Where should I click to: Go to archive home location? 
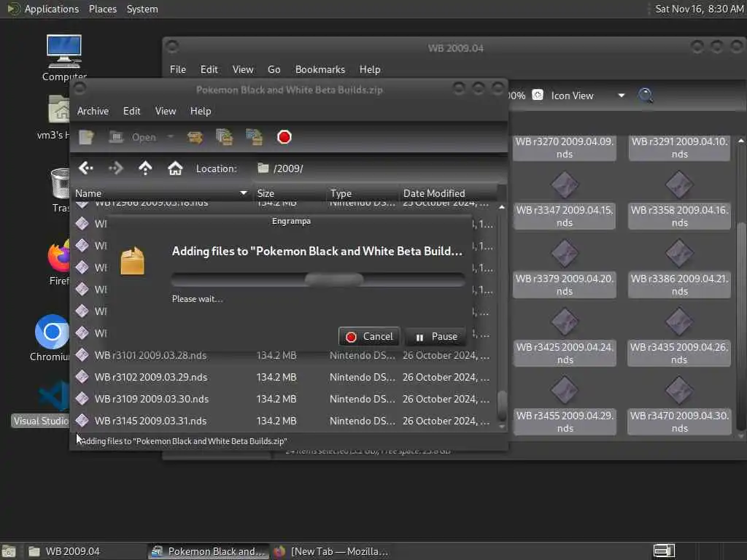pyautogui.click(x=175, y=168)
